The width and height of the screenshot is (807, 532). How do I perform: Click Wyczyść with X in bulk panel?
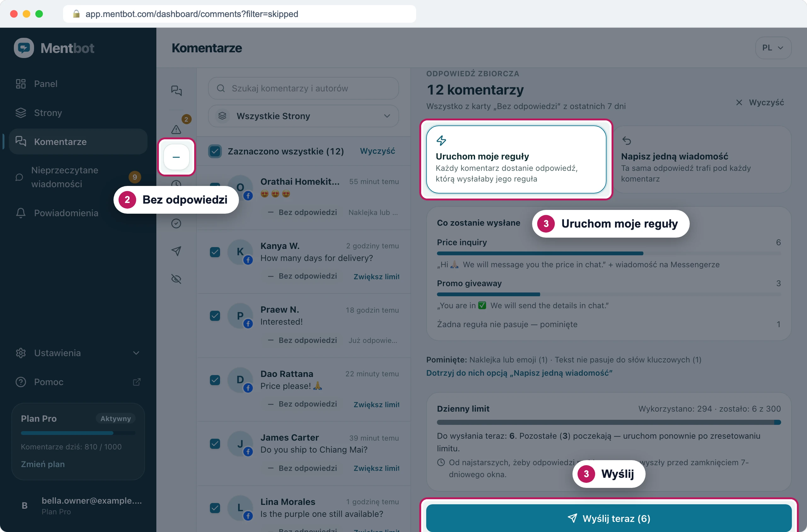[x=759, y=102]
